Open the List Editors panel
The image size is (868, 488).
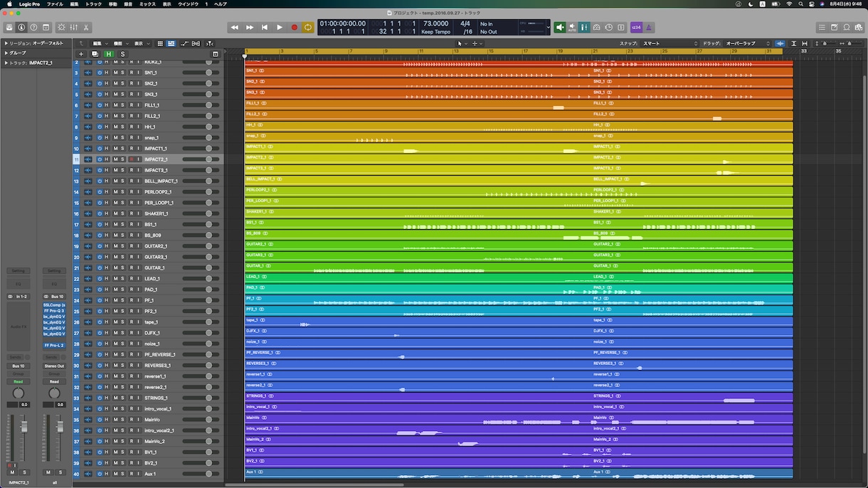822,27
